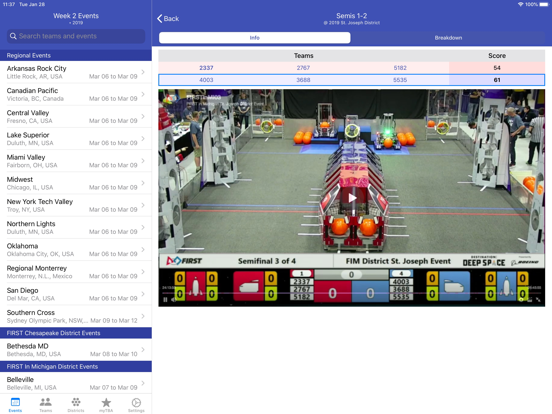
Task: Tap the 11:37 clock in status bar
Action: (x=9, y=4)
